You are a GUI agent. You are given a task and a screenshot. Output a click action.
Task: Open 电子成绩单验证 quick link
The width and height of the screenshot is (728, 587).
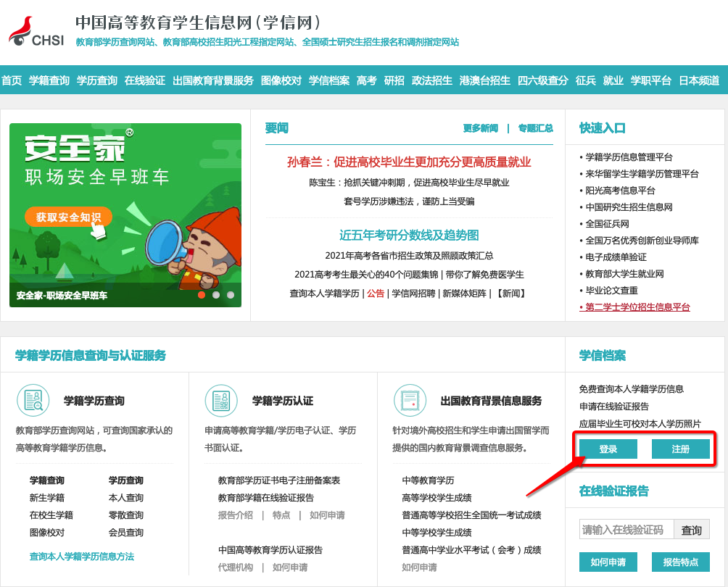(616, 257)
